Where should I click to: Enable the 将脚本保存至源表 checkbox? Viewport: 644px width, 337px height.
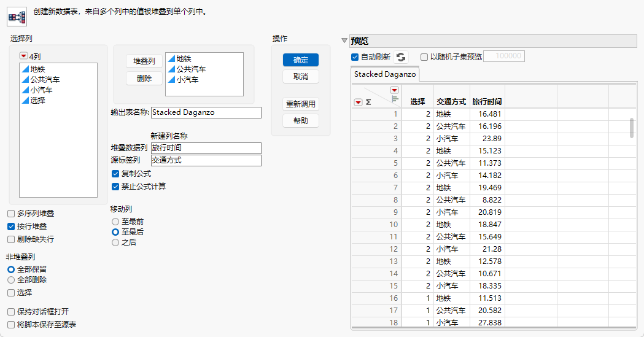coord(11,325)
